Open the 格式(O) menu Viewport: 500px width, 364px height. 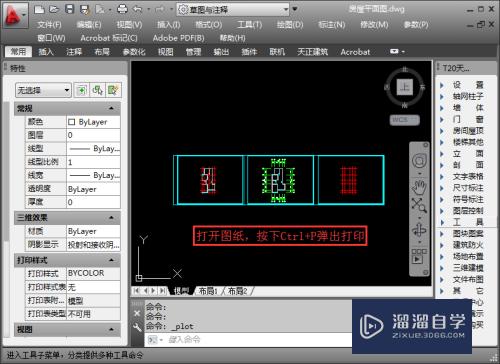click(x=209, y=25)
